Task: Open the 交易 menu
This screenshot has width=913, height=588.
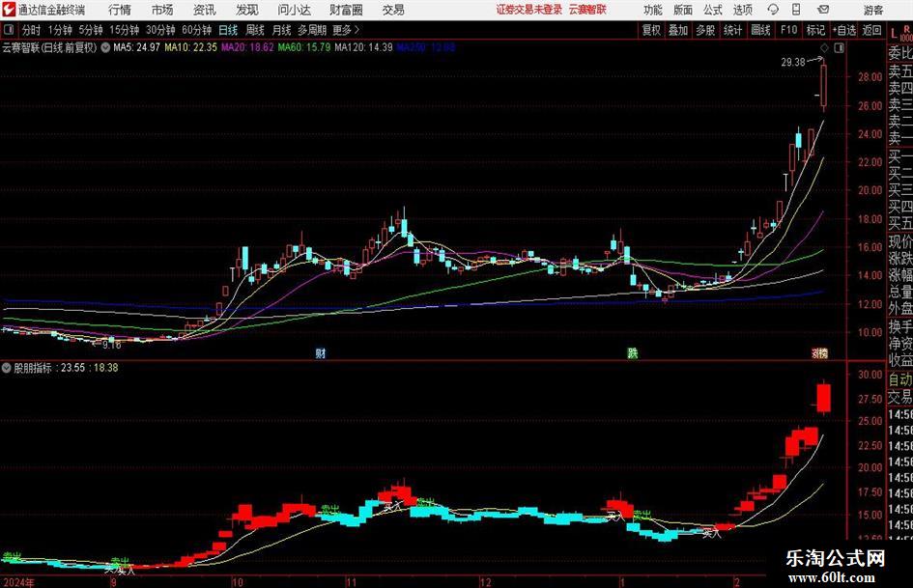Action: (x=393, y=10)
